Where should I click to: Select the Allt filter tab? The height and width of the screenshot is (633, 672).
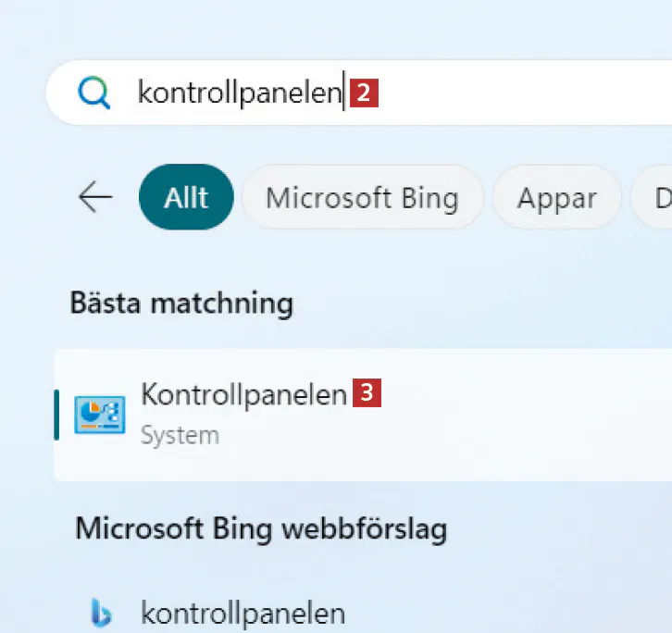[x=185, y=197]
